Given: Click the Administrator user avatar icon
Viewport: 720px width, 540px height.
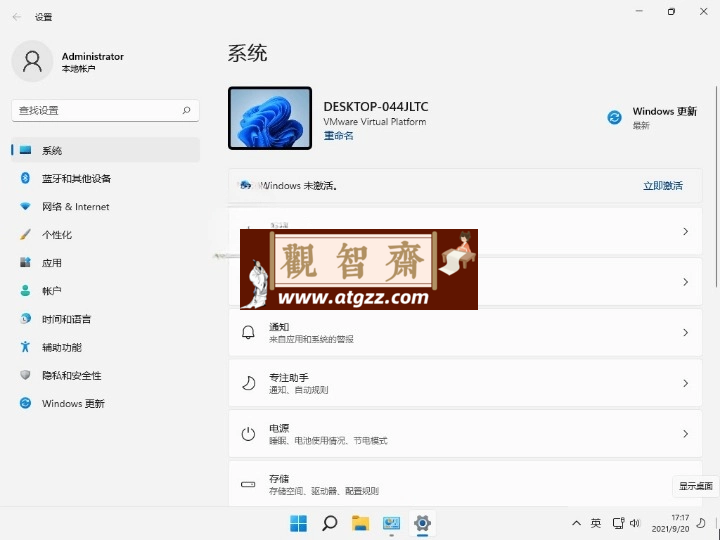Looking at the screenshot, I should tap(32, 61).
